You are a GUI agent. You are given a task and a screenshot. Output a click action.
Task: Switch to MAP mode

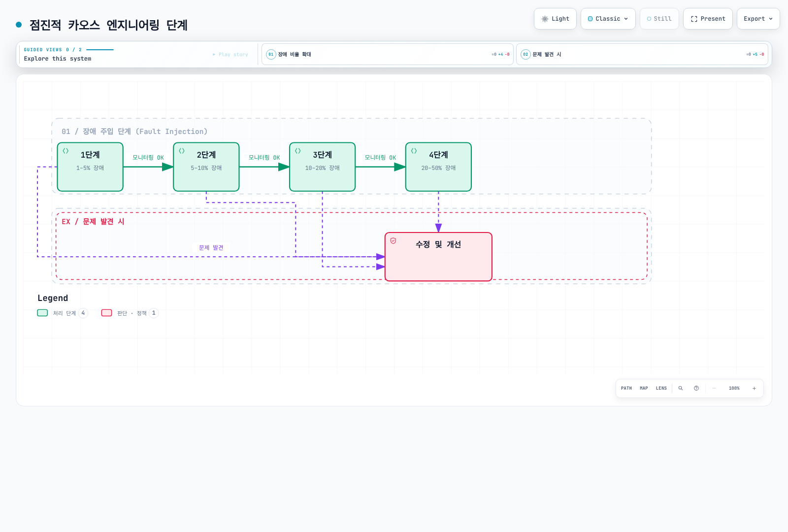coord(644,388)
